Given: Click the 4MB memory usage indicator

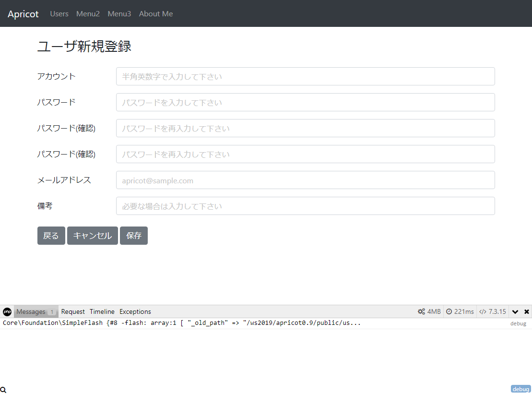Looking at the screenshot, I should pos(429,311).
